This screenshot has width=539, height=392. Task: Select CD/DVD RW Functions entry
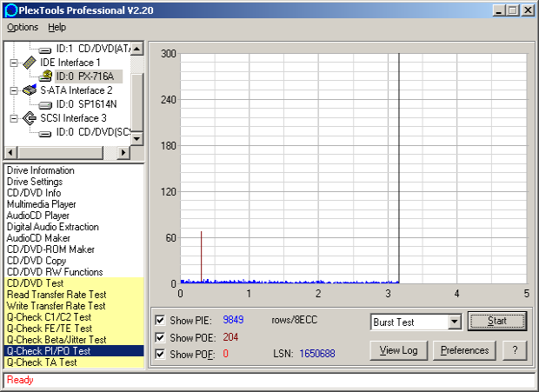74,272
